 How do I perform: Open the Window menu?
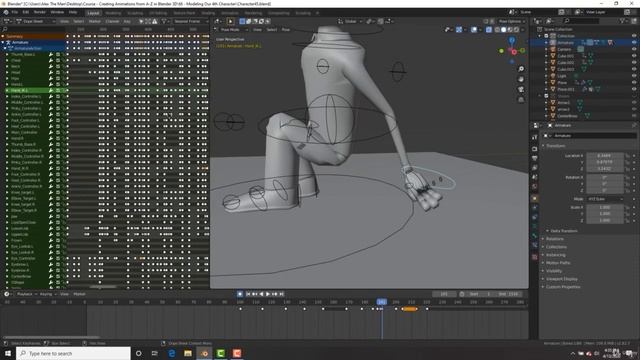pyautogui.click(x=57, y=12)
